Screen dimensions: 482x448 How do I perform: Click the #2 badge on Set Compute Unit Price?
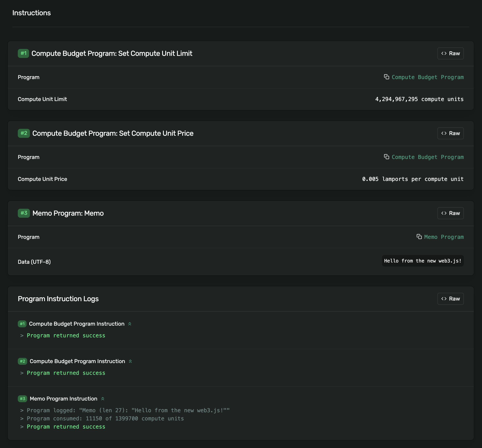point(24,133)
